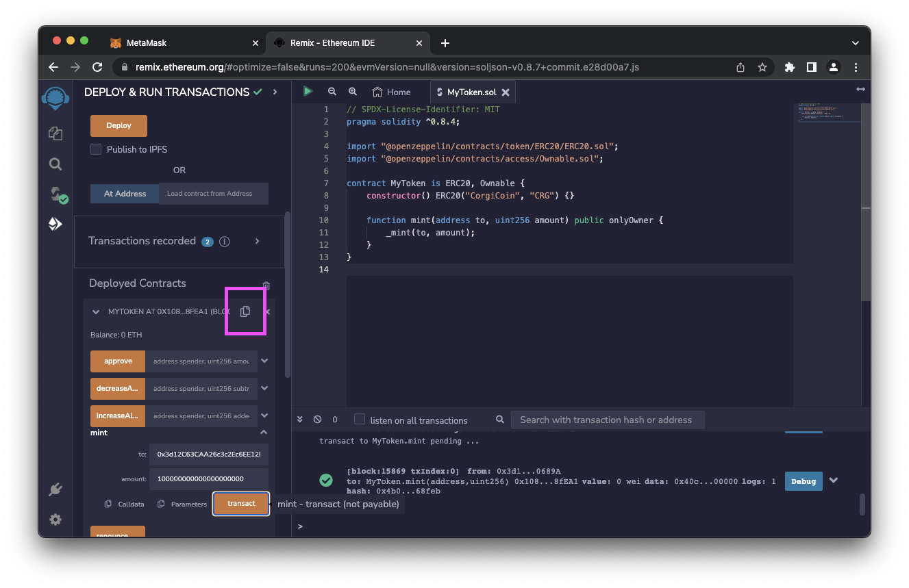909x588 pixels.
Task: Open the Chrome profile avatar
Action: tap(834, 67)
